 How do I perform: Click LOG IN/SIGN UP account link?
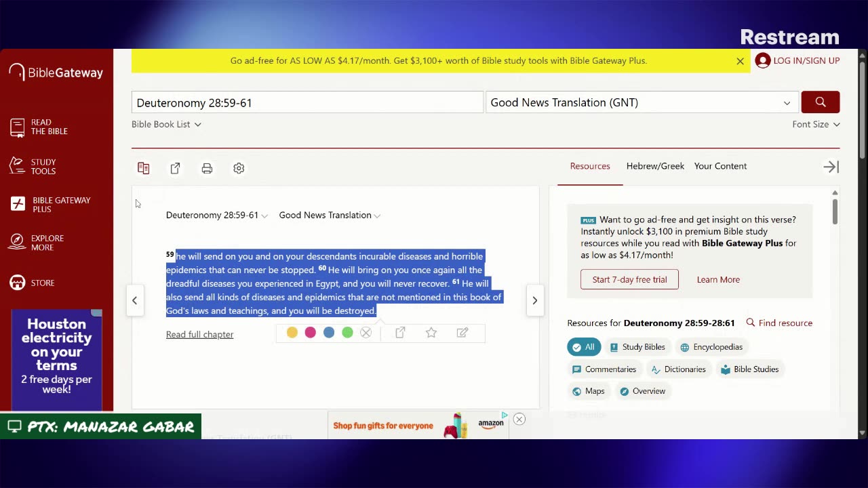tap(797, 60)
